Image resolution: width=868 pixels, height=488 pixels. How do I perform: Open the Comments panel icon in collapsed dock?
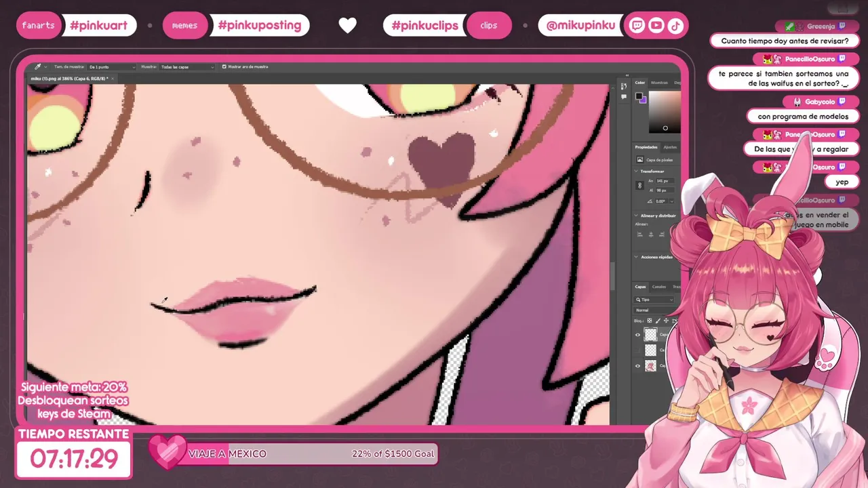point(624,97)
